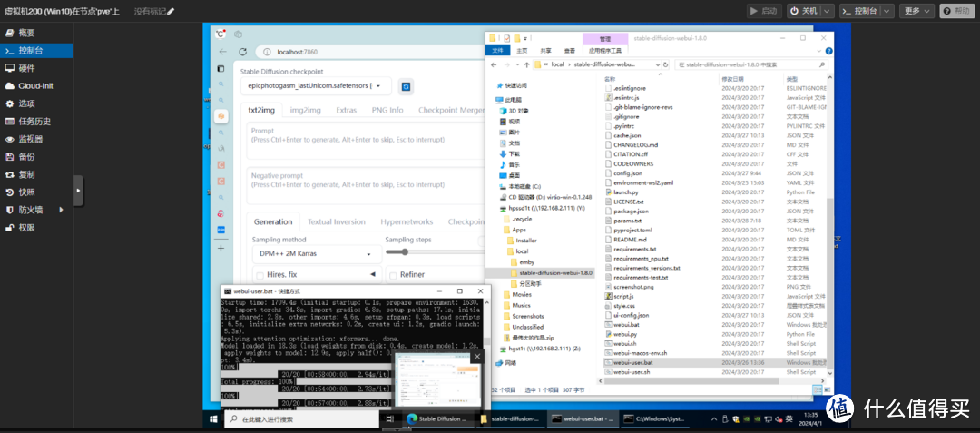Viewport: 980px width, 433px height.
Task: Select Apps folder in navigation tree
Action: tap(519, 230)
